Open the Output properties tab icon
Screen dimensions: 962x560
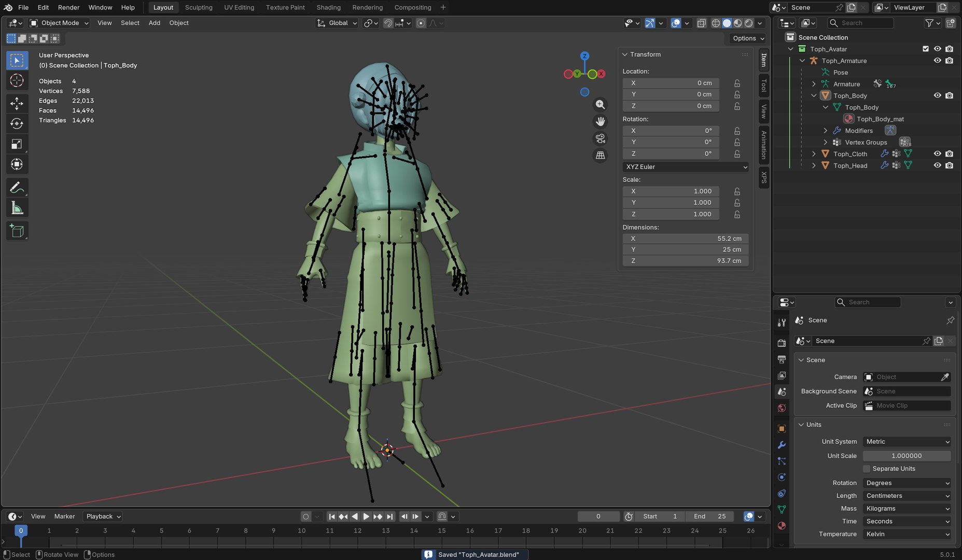click(x=782, y=359)
